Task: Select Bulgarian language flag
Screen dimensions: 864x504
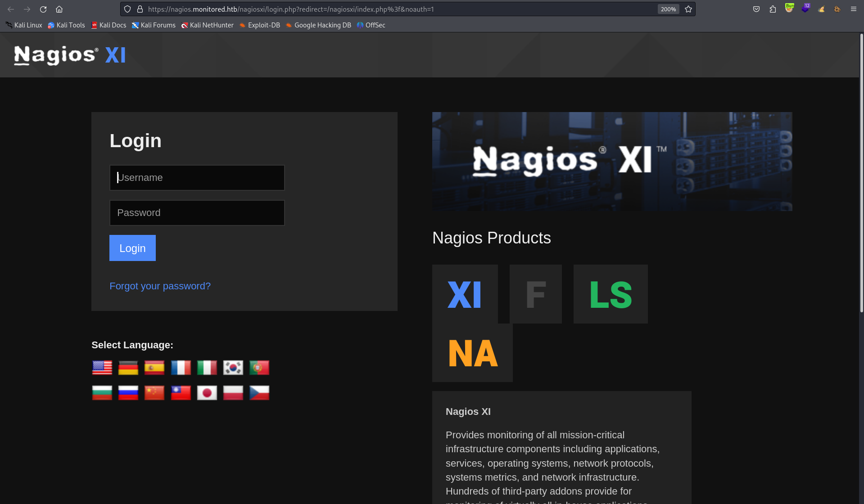Action: tap(102, 393)
